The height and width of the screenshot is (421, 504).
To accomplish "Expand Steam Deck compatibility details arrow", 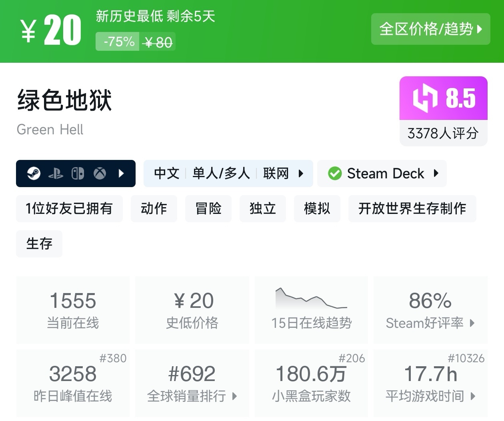I will tap(436, 174).
